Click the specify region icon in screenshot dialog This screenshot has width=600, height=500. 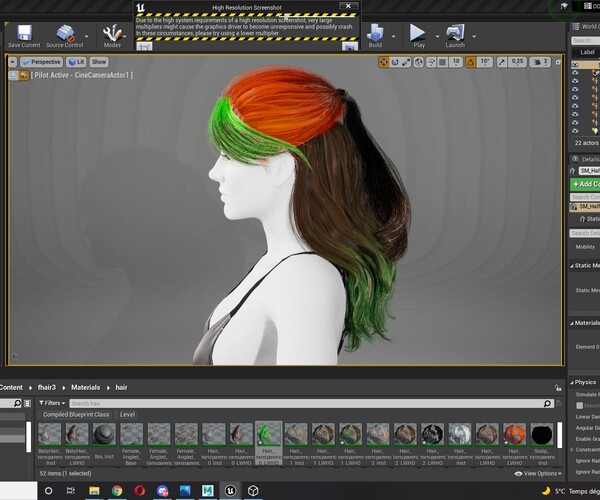pos(144,46)
